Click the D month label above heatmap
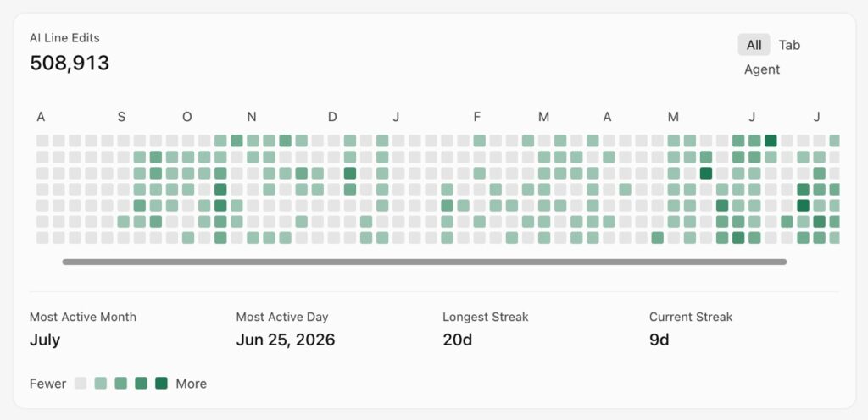Image resolution: width=868 pixels, height=420 pixels. click(x=332, y=117)
